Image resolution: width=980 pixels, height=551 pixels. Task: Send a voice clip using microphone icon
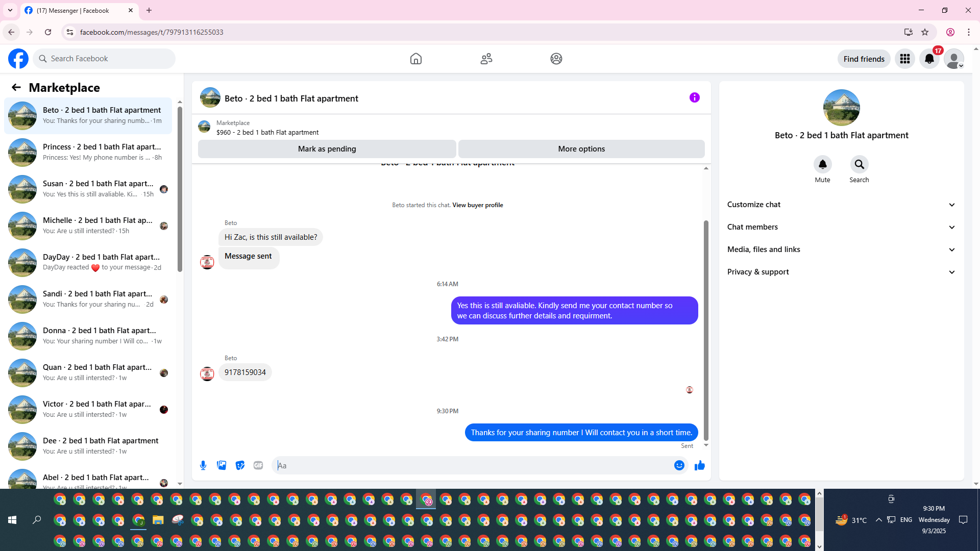[x=203, y=465]
